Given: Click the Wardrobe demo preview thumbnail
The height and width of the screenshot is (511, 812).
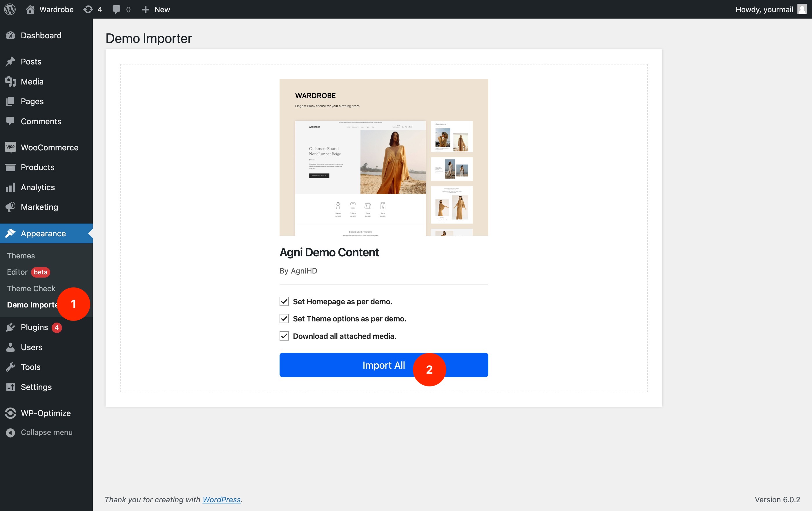Looking at the screenshot, I should 384,157.
